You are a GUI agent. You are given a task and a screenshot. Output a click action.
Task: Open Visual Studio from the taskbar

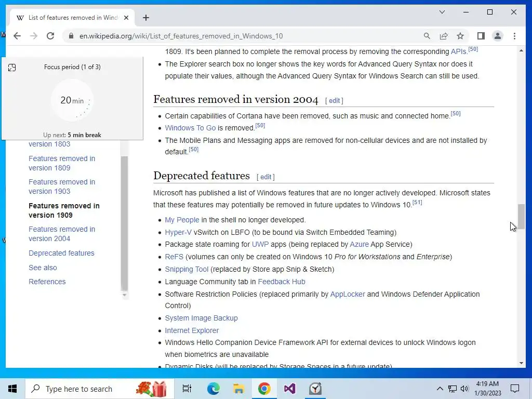click(289, 389)
